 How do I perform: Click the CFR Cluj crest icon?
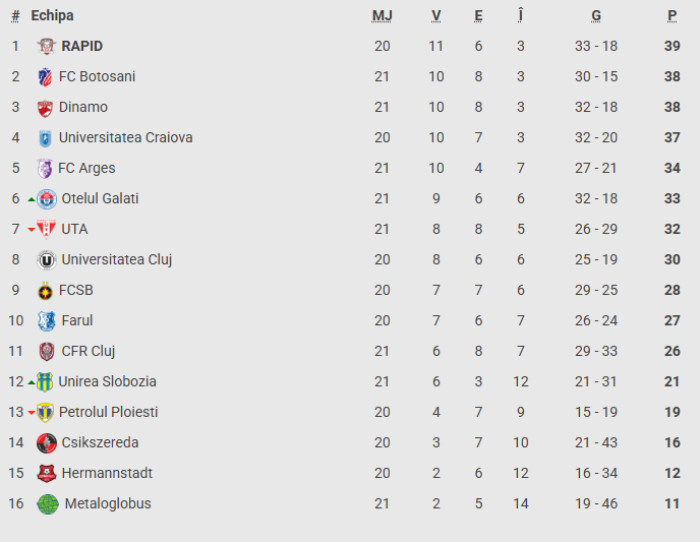click(x=46, y=352)
